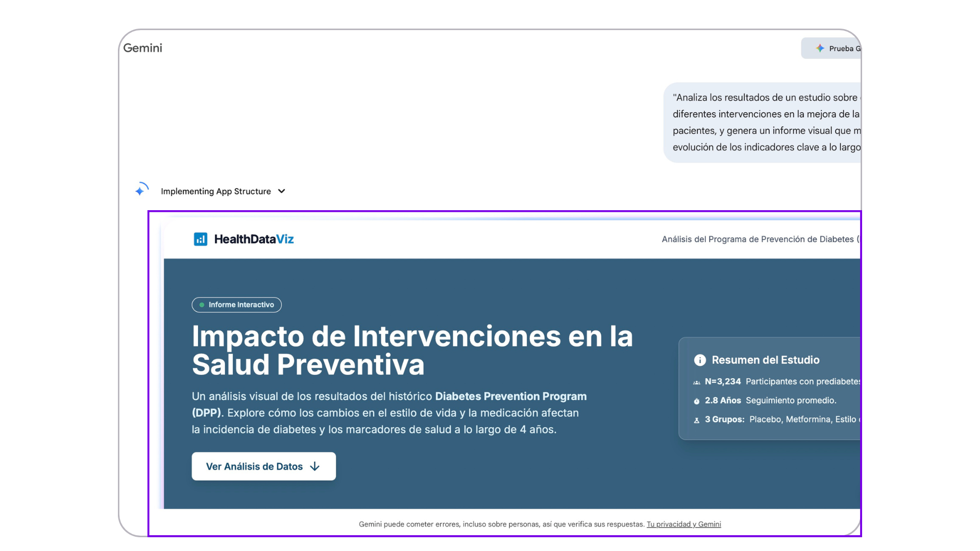Click the flask icon beside 3 Grupos
Image resolution: width=980 pixels, height=551 pixels.
point(697,420)
